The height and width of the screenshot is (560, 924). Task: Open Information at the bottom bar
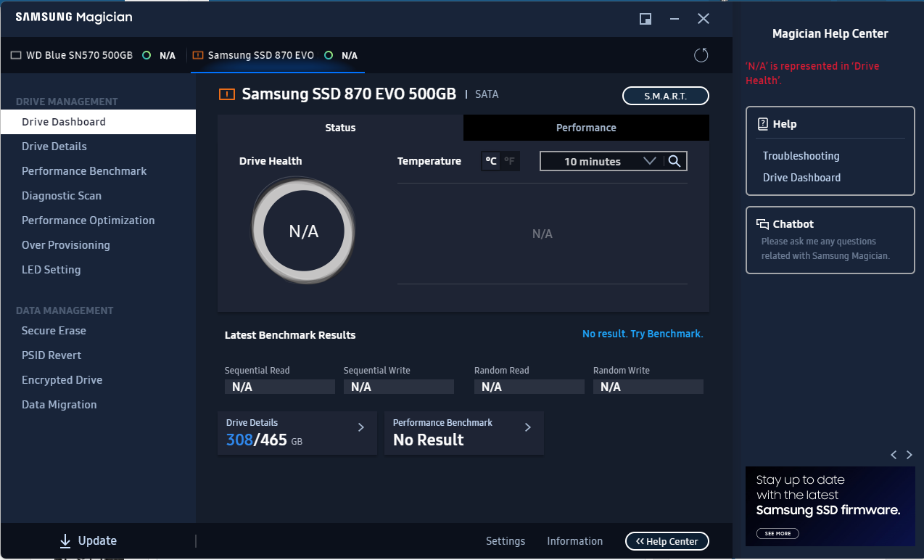pos(574,541)
